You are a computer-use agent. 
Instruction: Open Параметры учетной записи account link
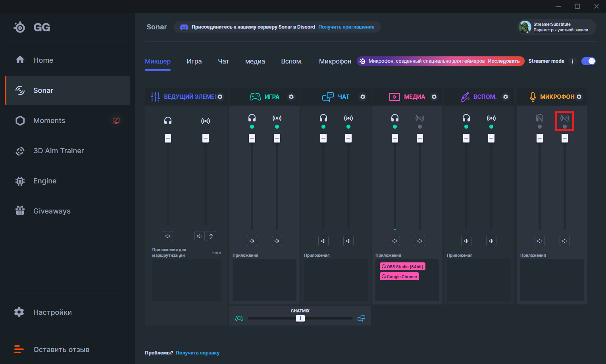click(560, 30)
